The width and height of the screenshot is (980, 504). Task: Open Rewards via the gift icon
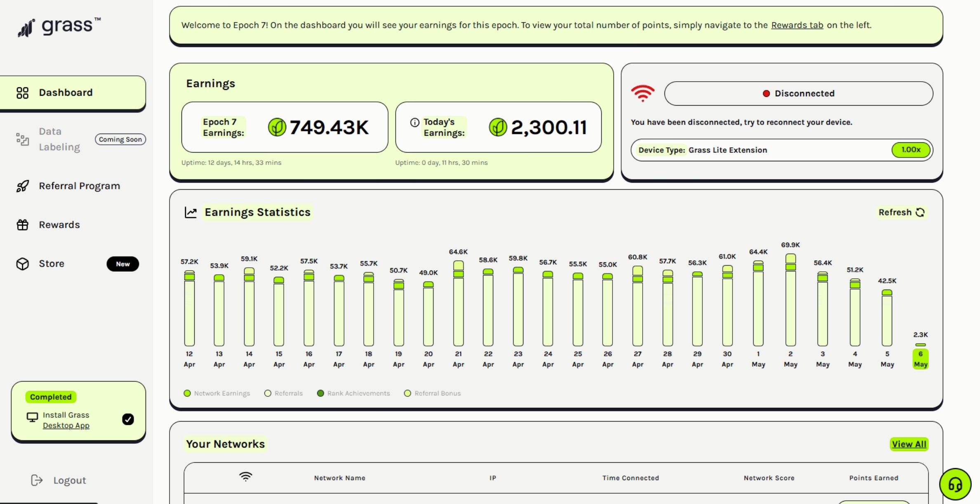23,225
